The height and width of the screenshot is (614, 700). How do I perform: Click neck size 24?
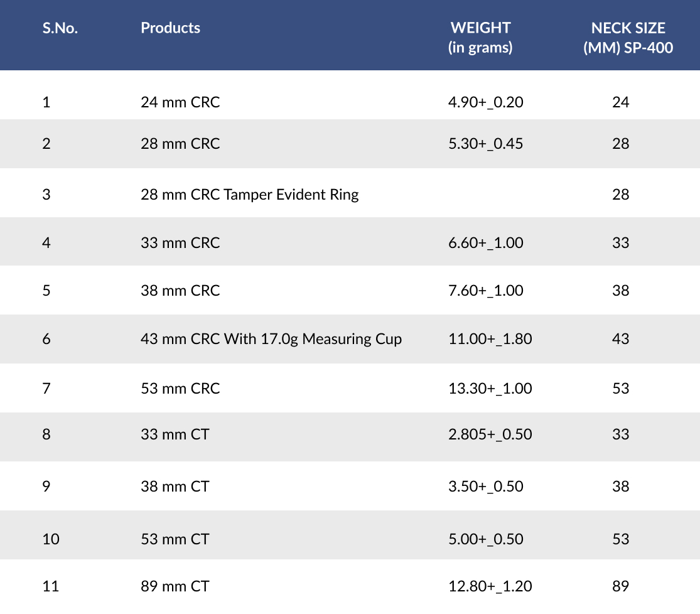click(620, 102)
